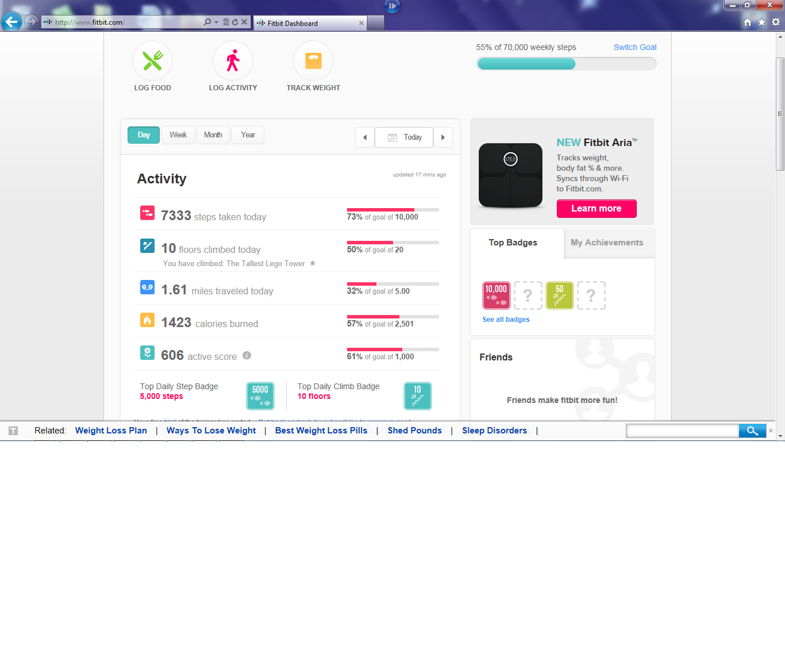This screenshot has height=672, width=785.
Task: Click the miles traveled icon
Action: tap(147, 287)
